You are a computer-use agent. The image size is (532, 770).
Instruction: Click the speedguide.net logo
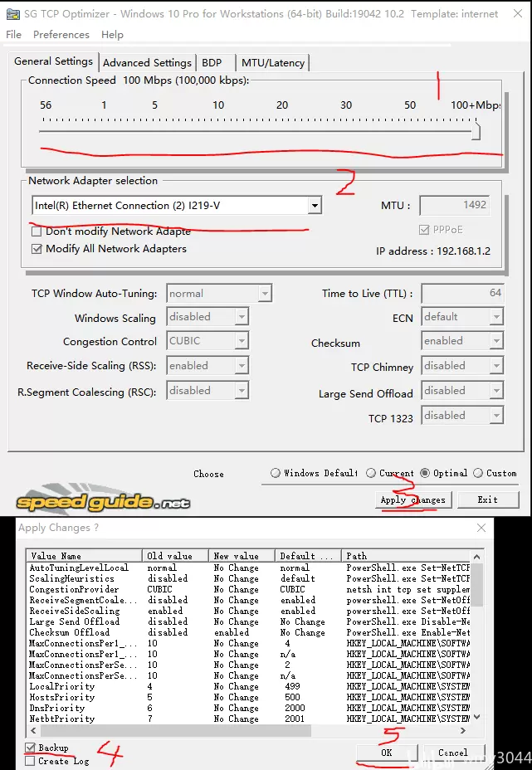tap(103, 500)
